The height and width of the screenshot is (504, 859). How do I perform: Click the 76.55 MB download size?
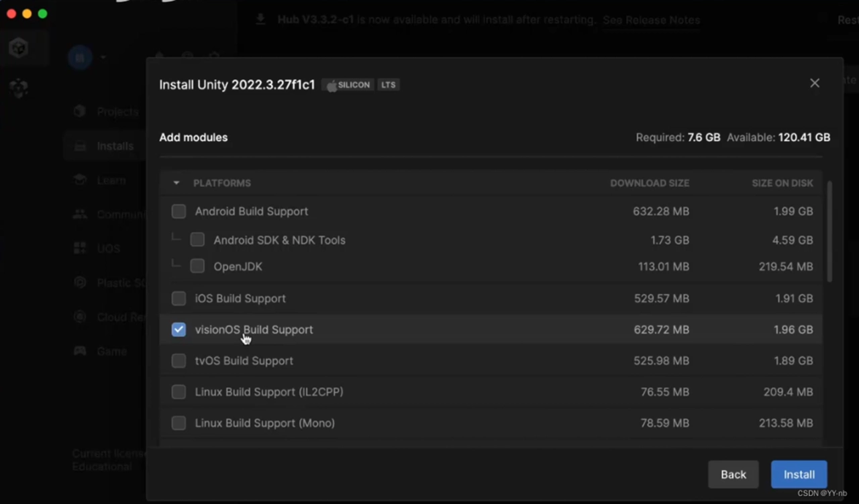pyautogui.click(x=665, y=392)
